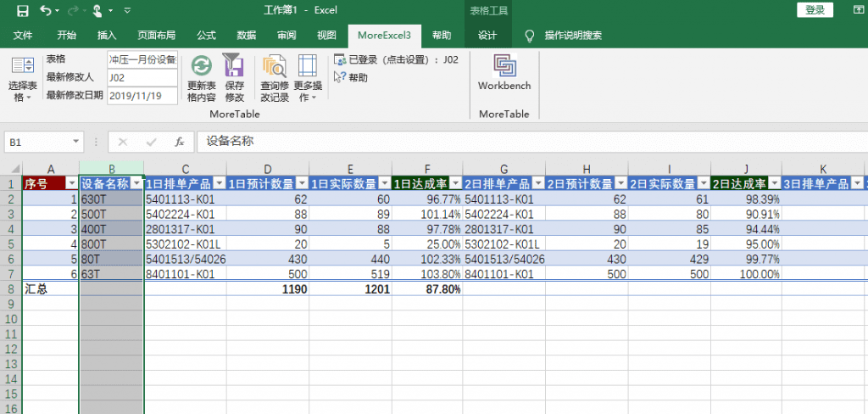Open the 文件 menu
The width and height of the screenshot is (868, 414).
pyautogui.click(x=23, y=36)
